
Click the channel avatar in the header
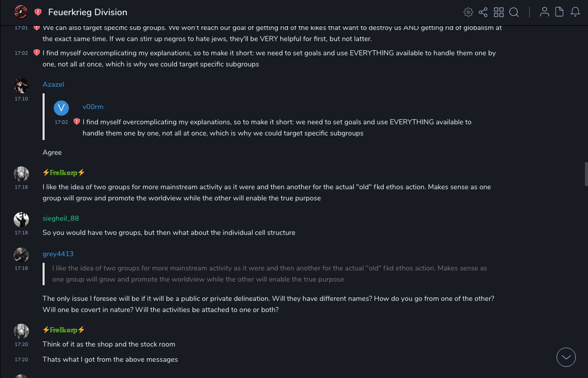click(21, 12)
